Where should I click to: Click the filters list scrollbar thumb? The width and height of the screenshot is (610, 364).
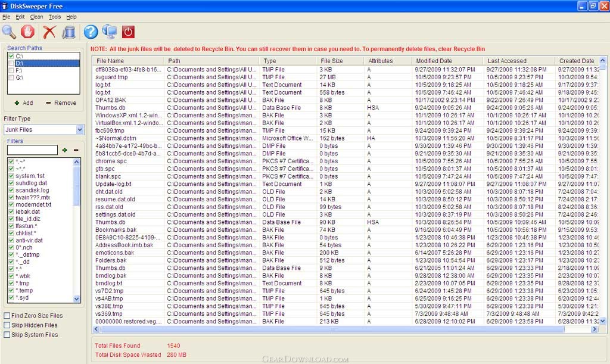click(77, 186)
